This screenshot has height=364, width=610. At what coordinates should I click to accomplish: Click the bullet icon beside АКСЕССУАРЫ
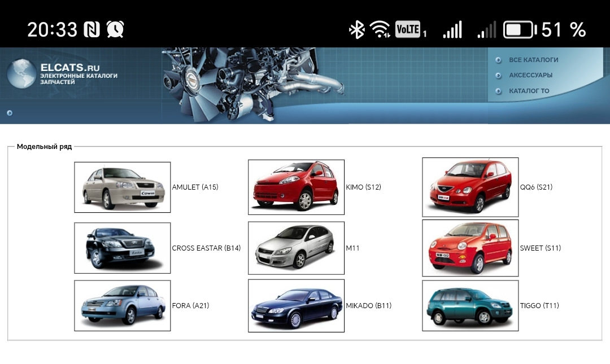[498, 75]
